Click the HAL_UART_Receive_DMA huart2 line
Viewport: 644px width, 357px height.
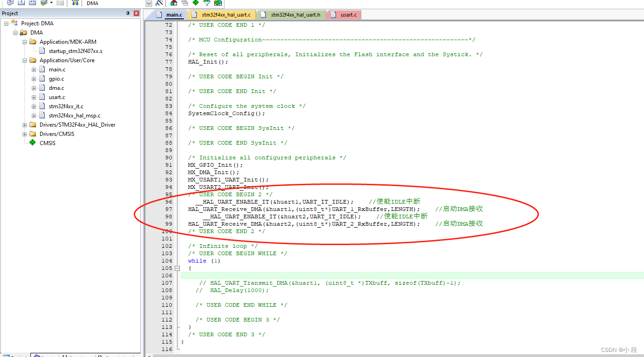pos(304,224)
